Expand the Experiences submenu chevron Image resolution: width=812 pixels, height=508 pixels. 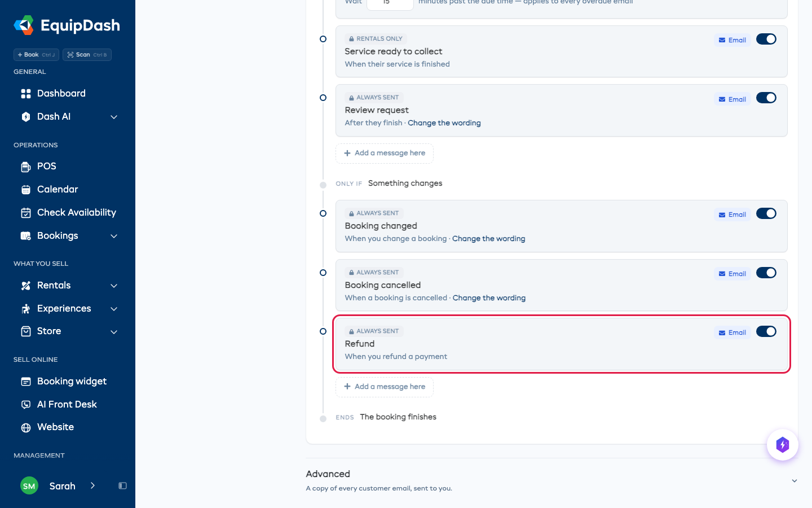click(114, 309)
